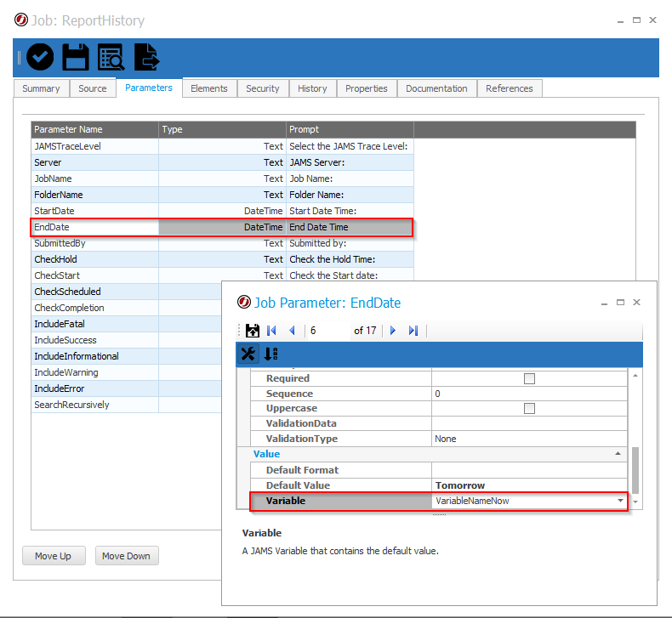This screenshot has width=672, height=618.
Task: Select the StartDate parameter row
Action: pyautogui.click(x=222, y=211)
